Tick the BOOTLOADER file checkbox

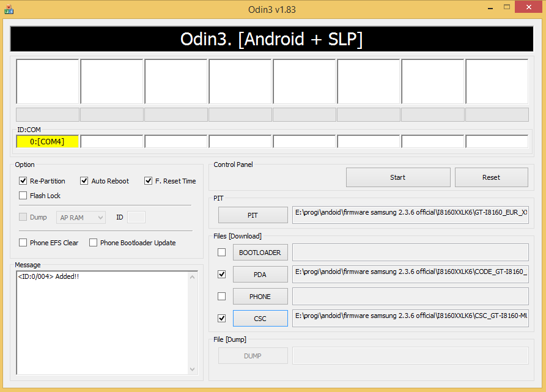[221, 253]
